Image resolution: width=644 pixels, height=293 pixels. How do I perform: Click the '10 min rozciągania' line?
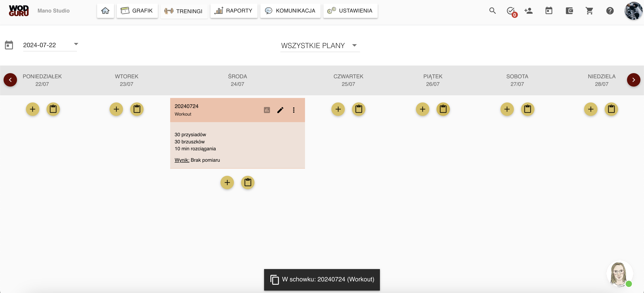point(195,149)
